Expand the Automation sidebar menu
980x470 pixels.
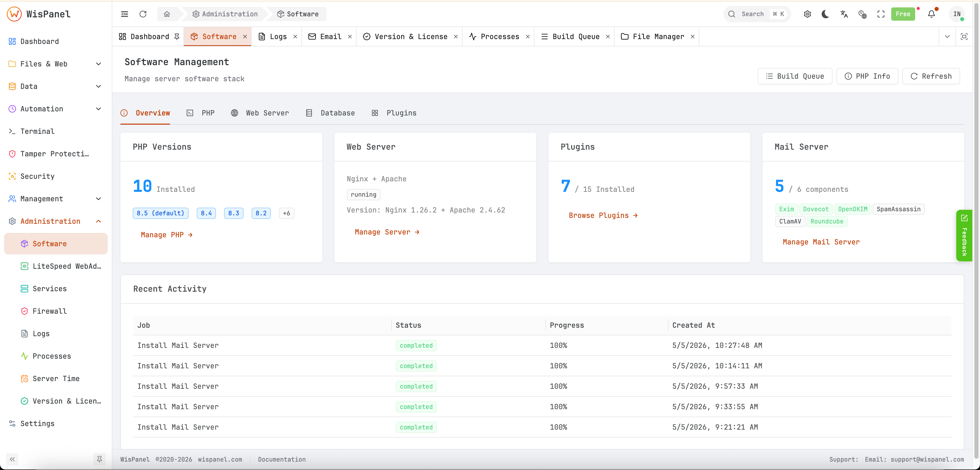(x=56, y=109)
